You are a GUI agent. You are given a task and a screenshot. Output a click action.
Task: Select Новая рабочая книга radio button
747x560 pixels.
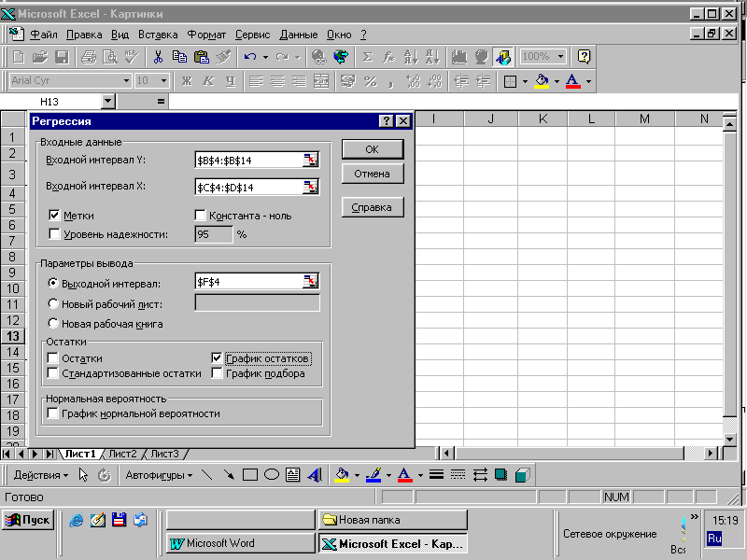pos(53,323)
